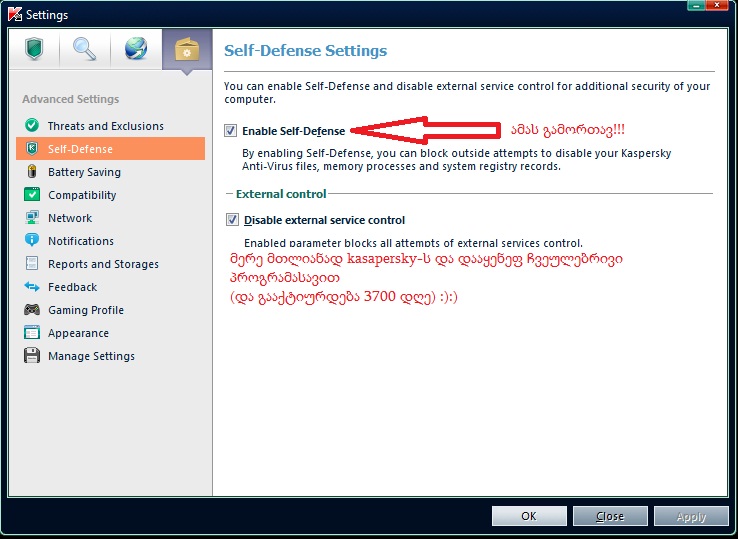
Task: Minimize the Settings window
Action: tap(696, 5)
